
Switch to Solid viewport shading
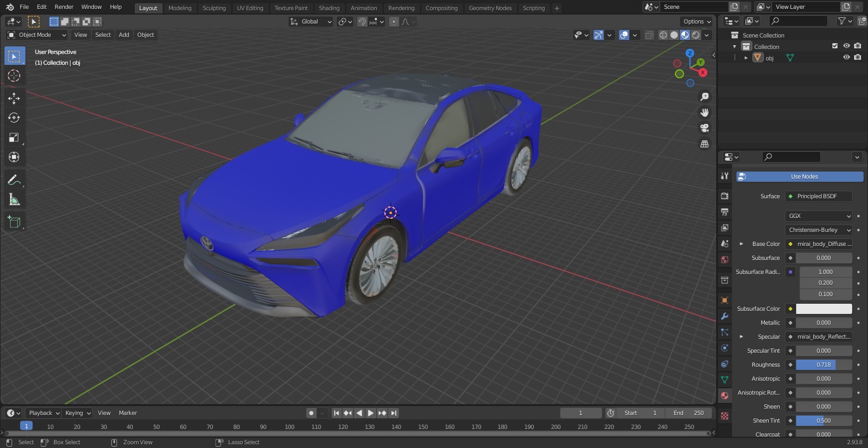pos(674,35)
